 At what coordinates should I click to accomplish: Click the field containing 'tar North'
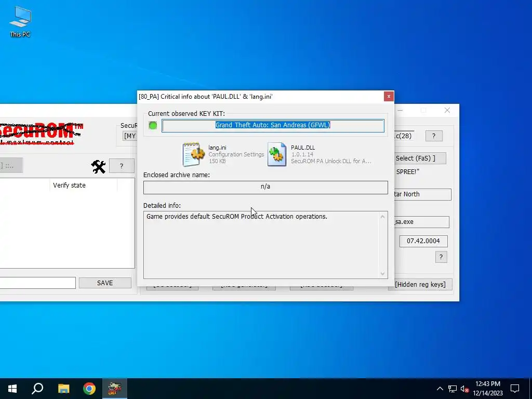(423, 194)
